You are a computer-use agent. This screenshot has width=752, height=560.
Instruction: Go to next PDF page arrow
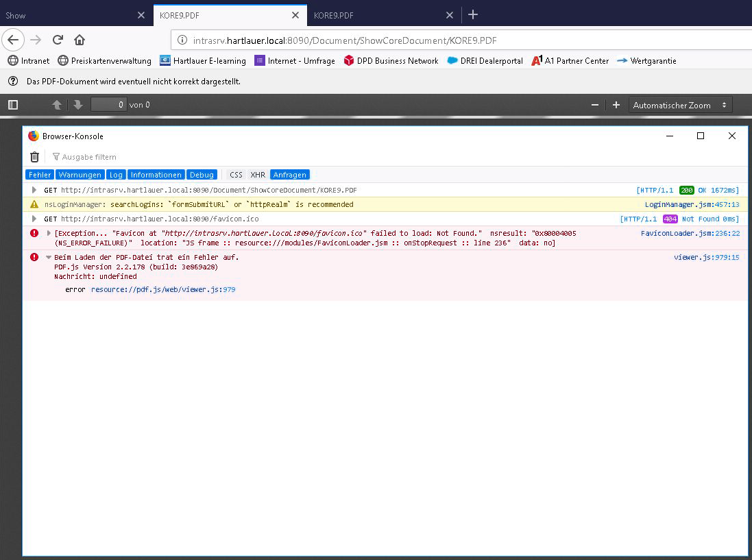tap(78, 105)
